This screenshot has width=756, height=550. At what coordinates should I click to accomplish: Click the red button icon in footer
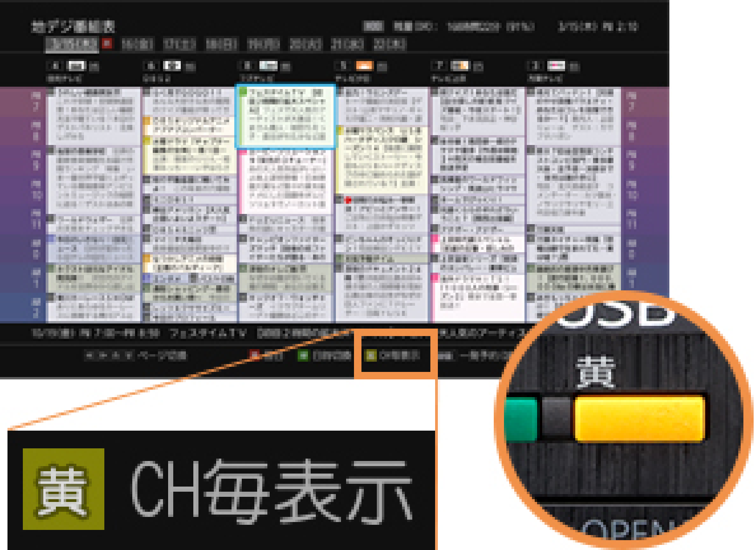[255, 355]
